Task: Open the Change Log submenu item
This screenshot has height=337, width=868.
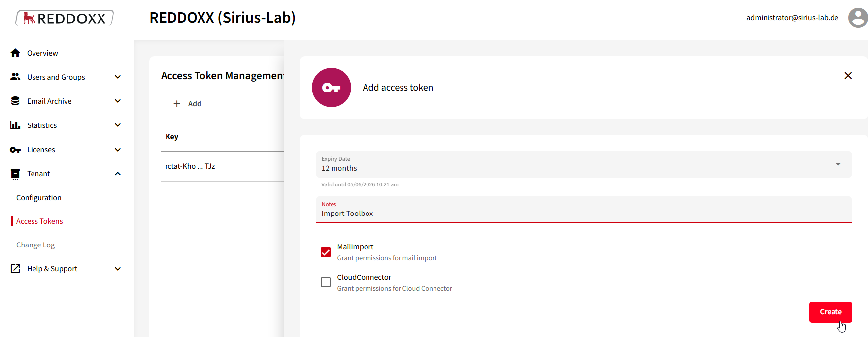Action: (35, 245)
